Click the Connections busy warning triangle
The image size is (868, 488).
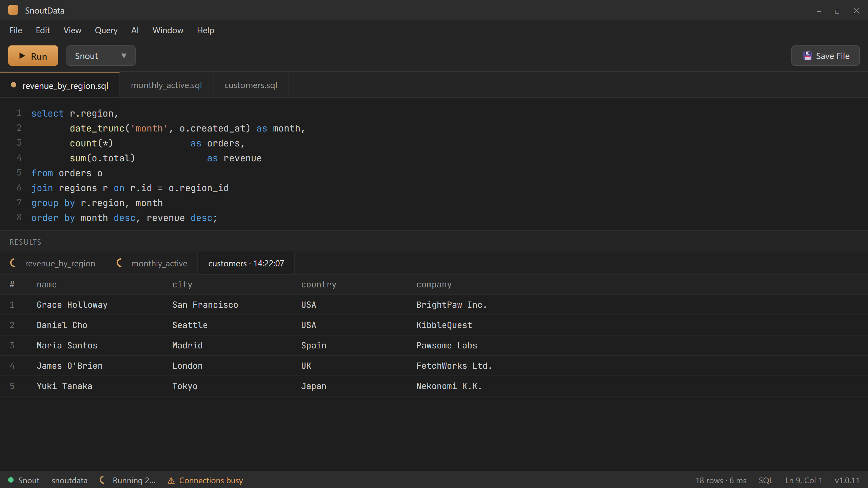tap(171, 481)
